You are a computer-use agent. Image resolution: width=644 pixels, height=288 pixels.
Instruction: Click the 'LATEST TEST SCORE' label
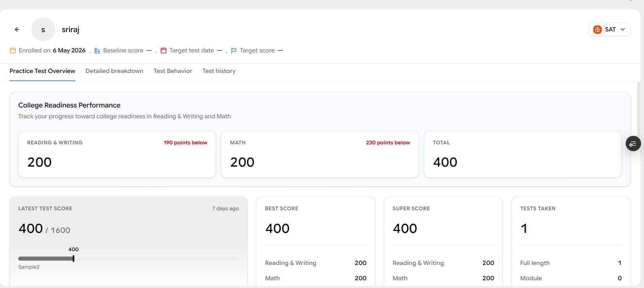coord(45,209)
